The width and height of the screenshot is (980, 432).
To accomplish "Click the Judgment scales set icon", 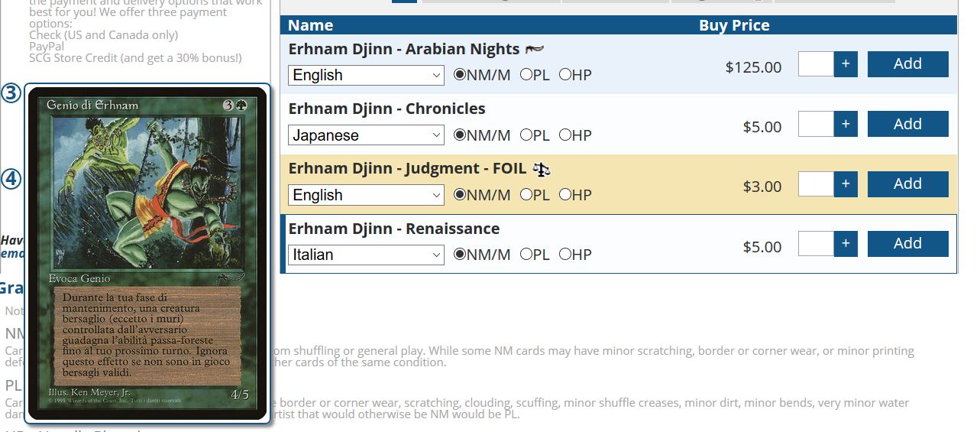I will click(x=542, y=169).
